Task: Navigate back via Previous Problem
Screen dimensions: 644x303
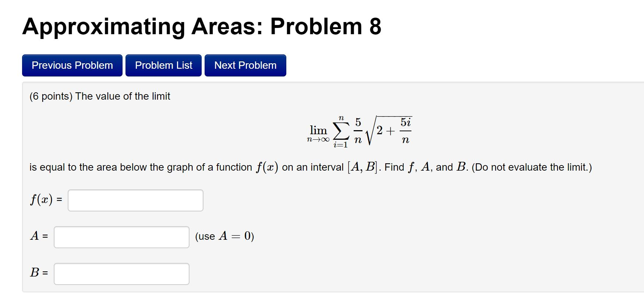Action: [72, 65]
